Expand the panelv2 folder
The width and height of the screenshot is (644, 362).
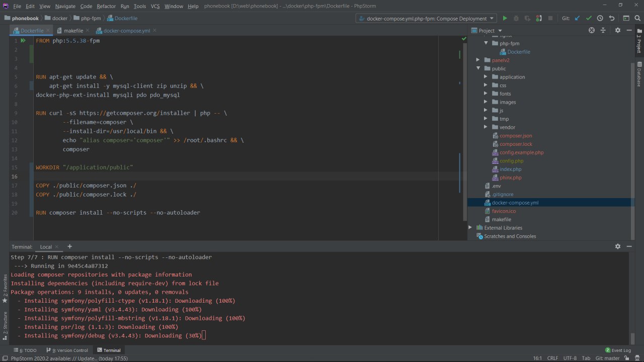478,60
